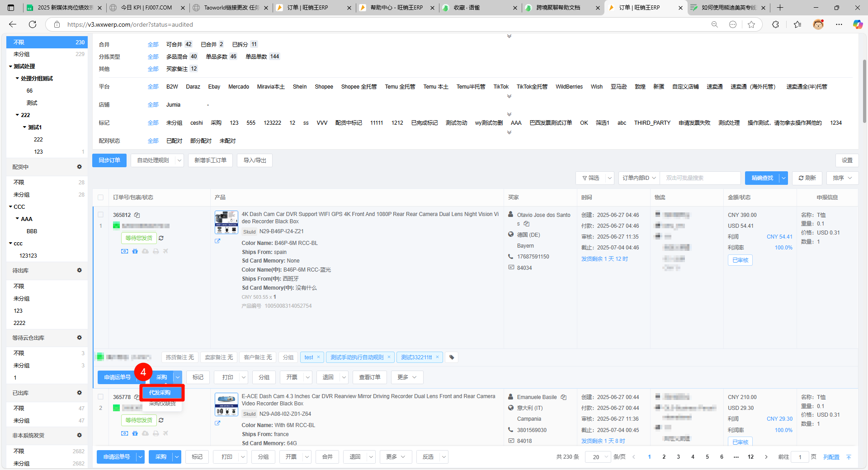868x470 pixels.
Task: Copy order number 365812 using copy icon
Action: [137, 215]
